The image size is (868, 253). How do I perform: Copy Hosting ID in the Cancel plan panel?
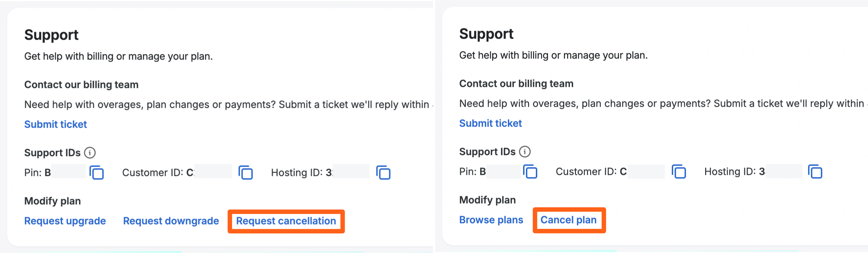[x=815, y=172]
